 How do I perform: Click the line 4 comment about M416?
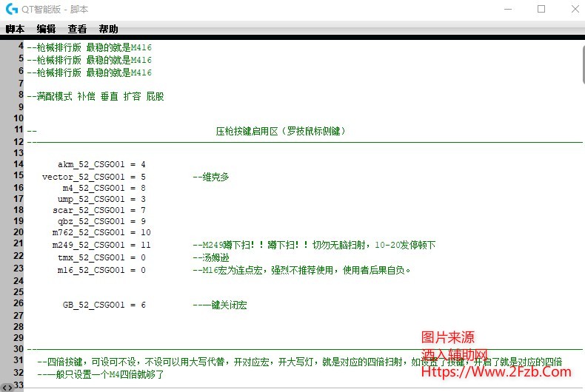pos(90,47)
